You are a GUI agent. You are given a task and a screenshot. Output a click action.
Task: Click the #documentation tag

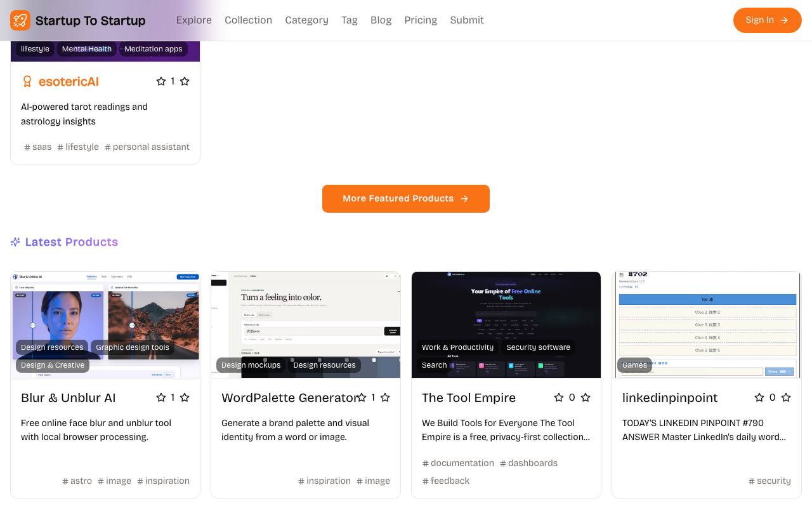click(458, 463)
